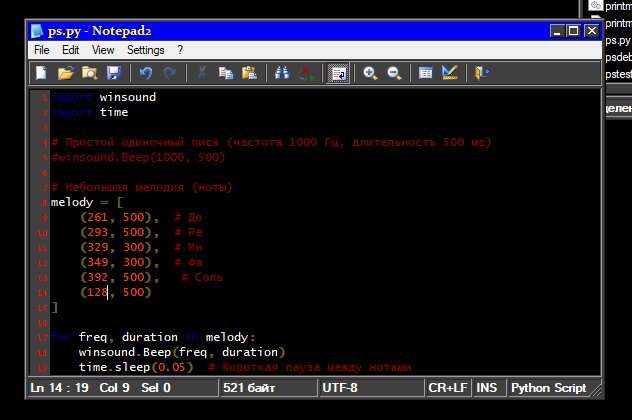632x420 pixels.
Task: Click the Exit toolbar icon
Action: (x=482, y=73)
